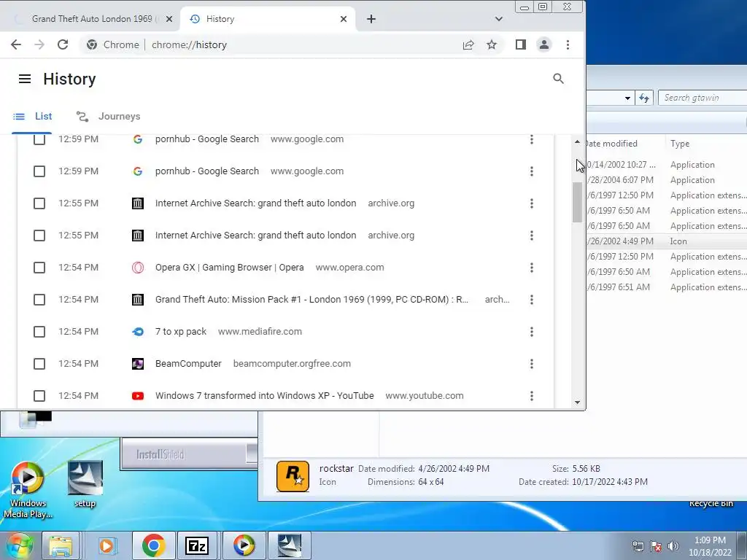Open the Chrome profile avatar menu
Viewport: 747px width, 560px height.
[544, 44]
